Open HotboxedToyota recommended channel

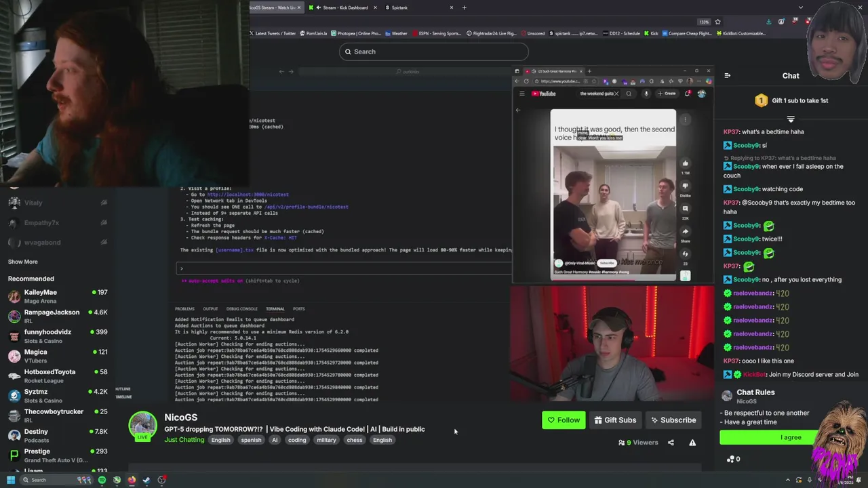click(58, 375)
